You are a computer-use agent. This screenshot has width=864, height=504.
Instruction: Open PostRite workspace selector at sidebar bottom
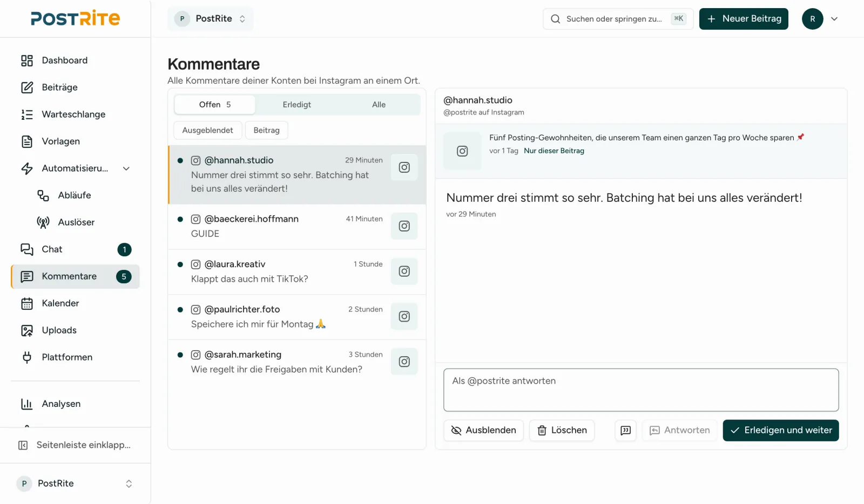coord(75,483)
